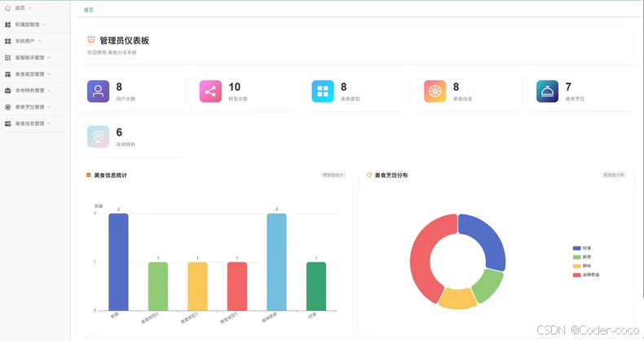Click the 按类型统计 tag on bar chart
The height and width of the screenshot is (341, 644).
tap(333, 175)
